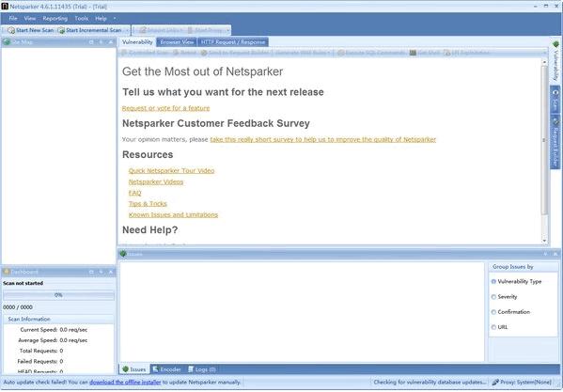Open the Tips & Tricks link

click(x=148, y=204)
